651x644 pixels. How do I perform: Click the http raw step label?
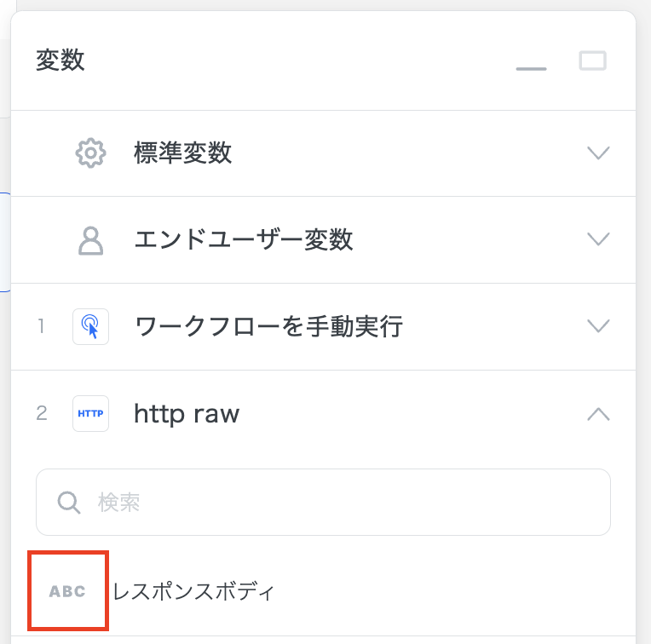point(187,414)
